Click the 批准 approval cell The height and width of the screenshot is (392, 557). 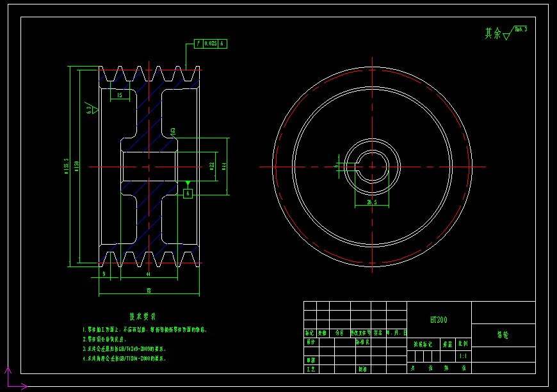click(x=363, y=369)
